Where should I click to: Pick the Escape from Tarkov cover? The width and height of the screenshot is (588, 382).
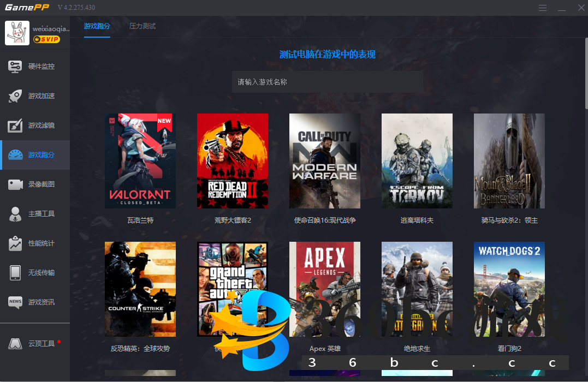click(x=417, y=160)
